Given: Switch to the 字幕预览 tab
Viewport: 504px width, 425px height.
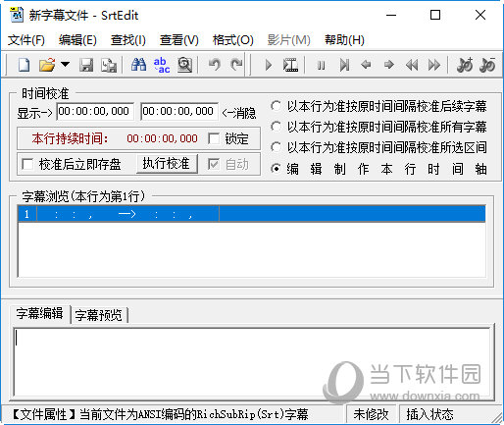Looking at the screenshot, I should tap(99, 315).
